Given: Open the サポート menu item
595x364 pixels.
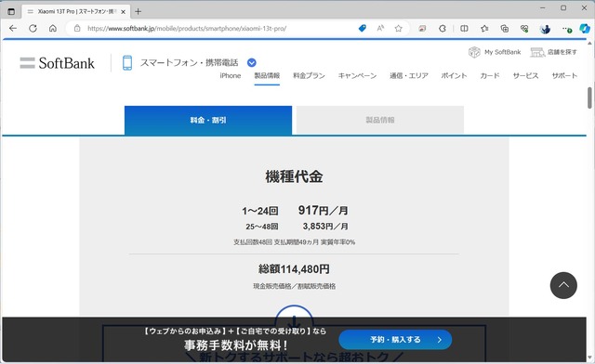Looking at the screenshot, I should [564, 76].
